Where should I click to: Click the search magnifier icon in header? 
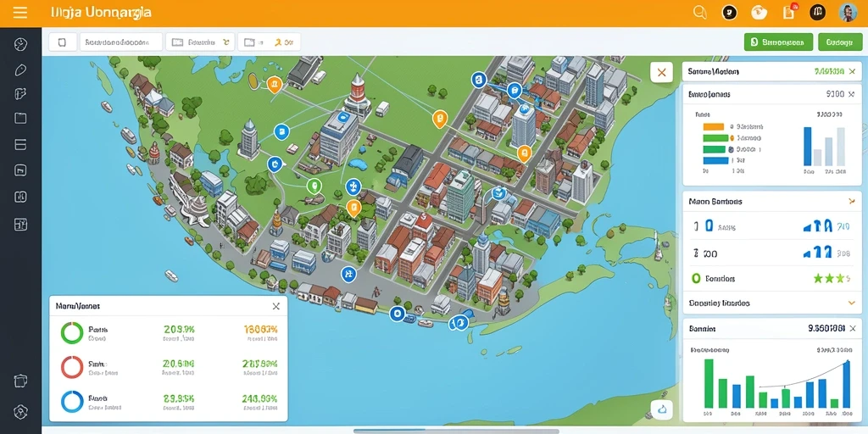point(700,12)
